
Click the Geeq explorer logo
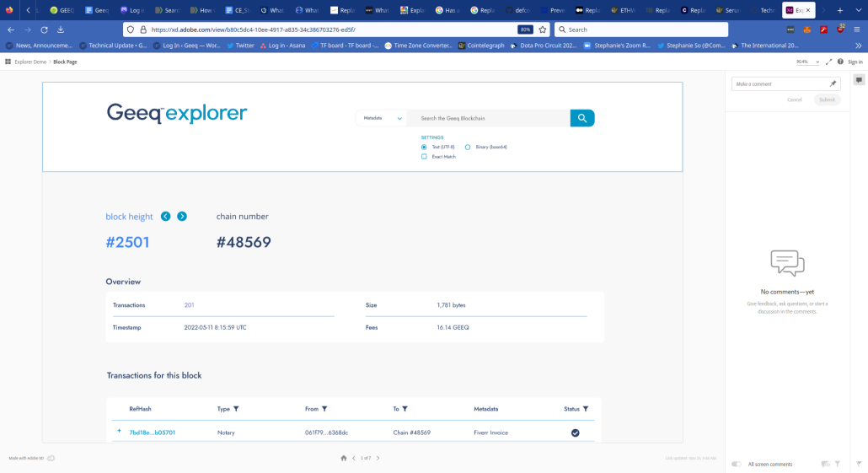click(177, 113)
